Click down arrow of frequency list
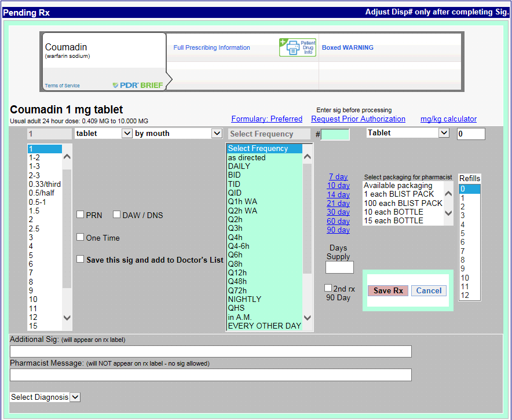512x420 pixels. 308,318
